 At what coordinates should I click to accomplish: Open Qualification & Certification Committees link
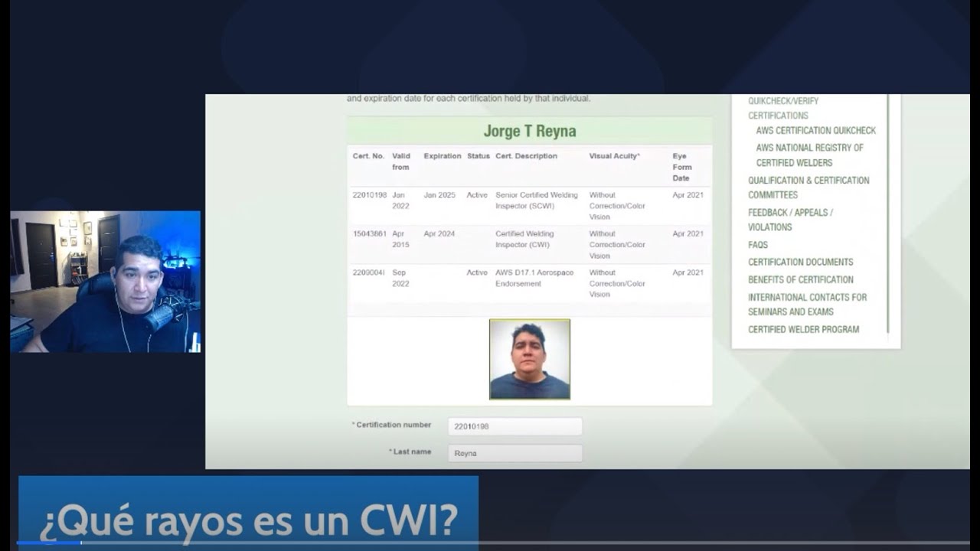point(808,187)
